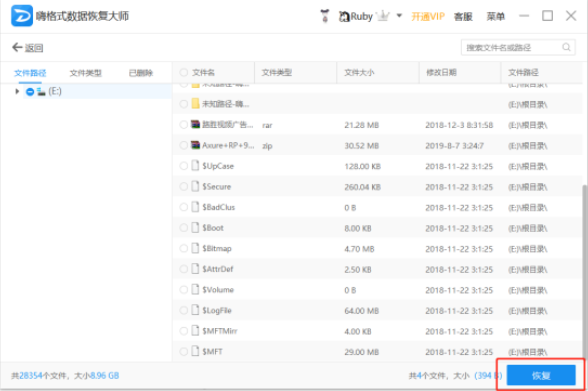The image size is (588, 391).
Task: Click the 8.96 GB total size text
Action: coord(105,375)
